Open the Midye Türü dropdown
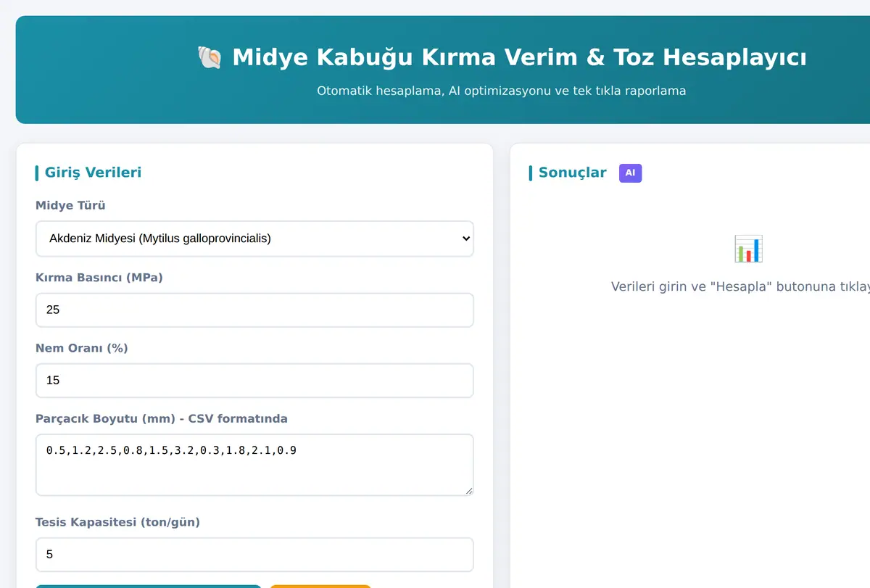870x588 pixels. tap(254, 239)
